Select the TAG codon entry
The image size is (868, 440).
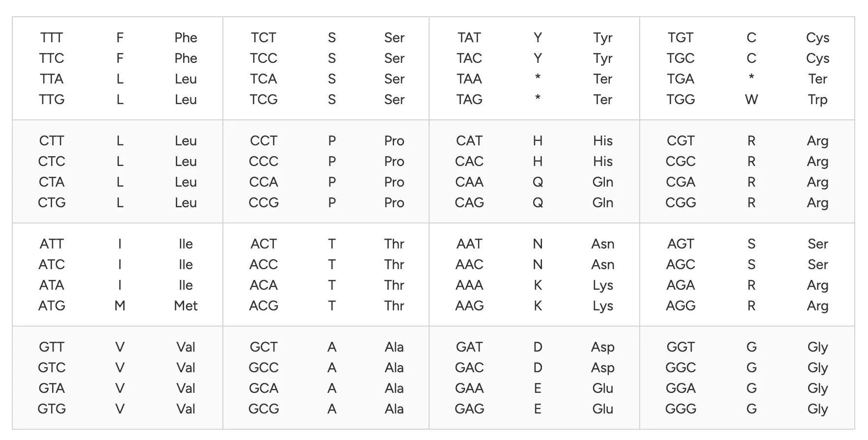point(469,100)
